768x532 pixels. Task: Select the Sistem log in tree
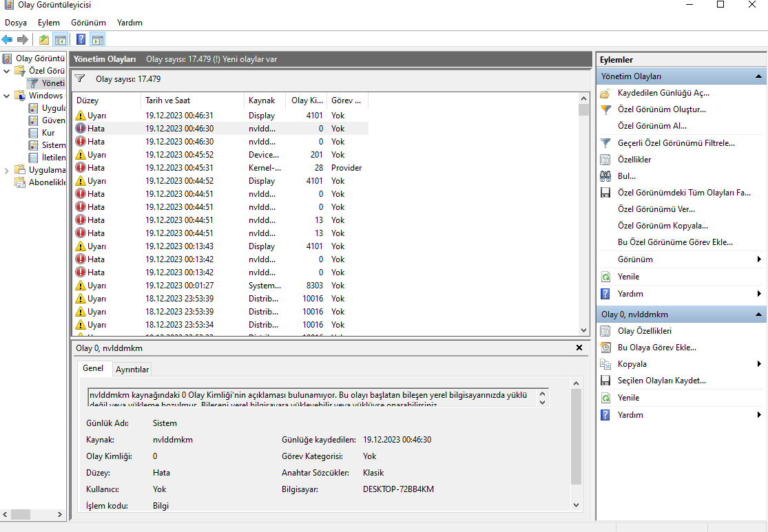pyautogui.click(x=53, y=145)
